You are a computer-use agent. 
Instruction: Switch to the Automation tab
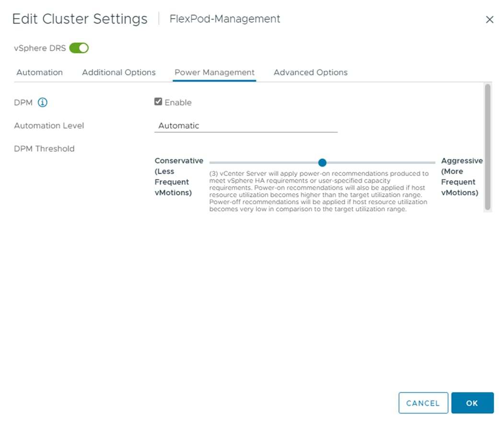click(39, 72)
